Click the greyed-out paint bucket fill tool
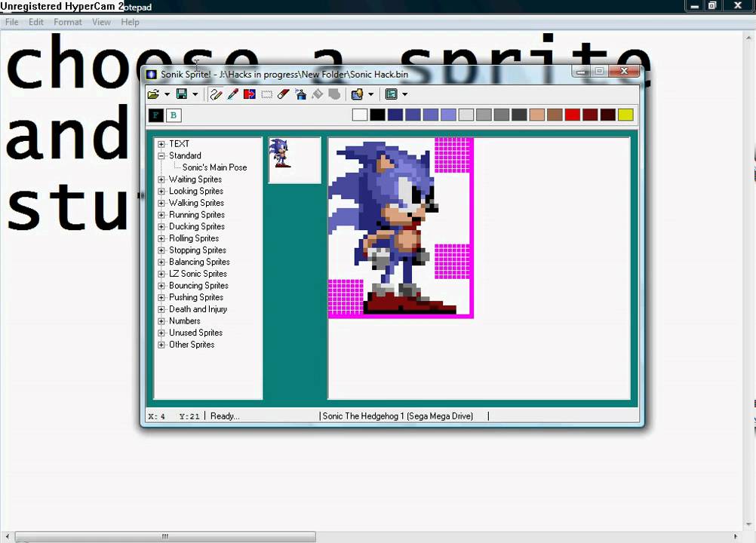The height and width of the screenshot is (543, 756). (x=317, y=94)
